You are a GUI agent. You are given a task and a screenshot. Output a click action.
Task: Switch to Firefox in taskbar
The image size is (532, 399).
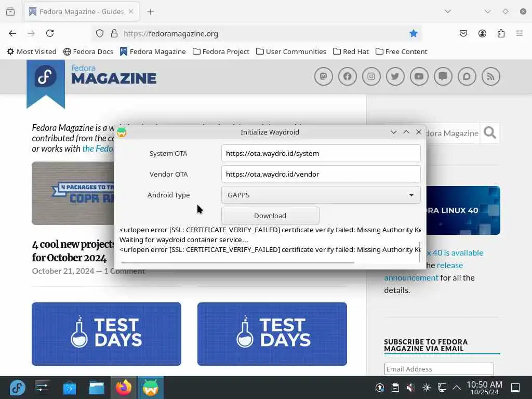(124, 388)
